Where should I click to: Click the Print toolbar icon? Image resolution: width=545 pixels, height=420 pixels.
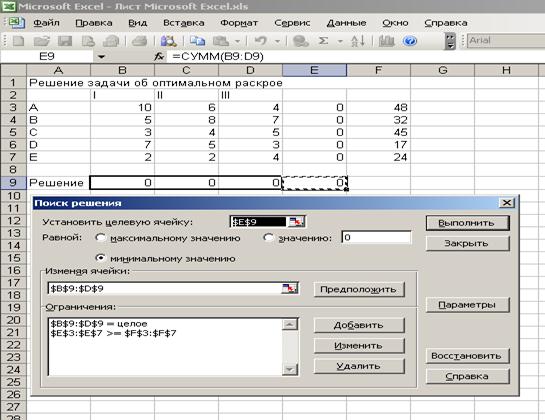[x=139, y=41]
